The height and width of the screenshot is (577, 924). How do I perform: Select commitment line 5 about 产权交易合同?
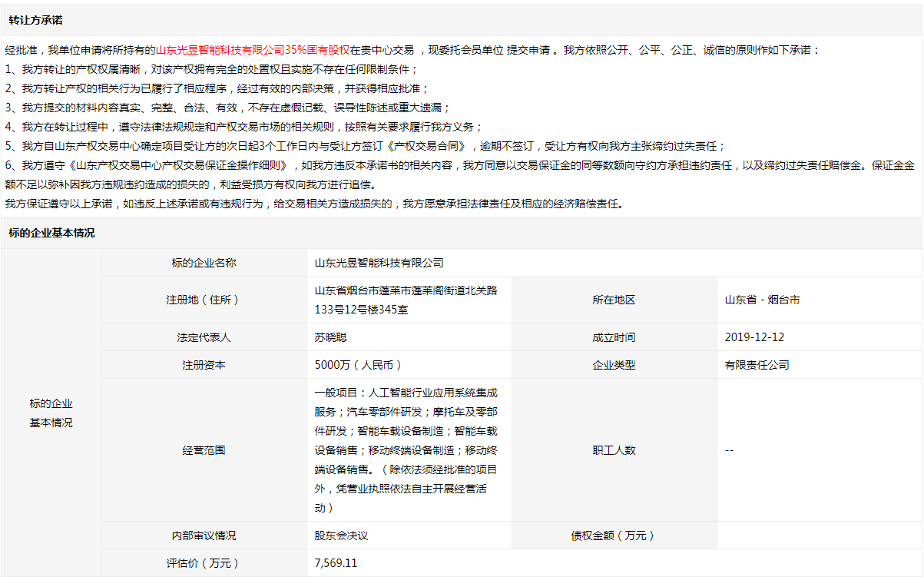pos(365,146)
